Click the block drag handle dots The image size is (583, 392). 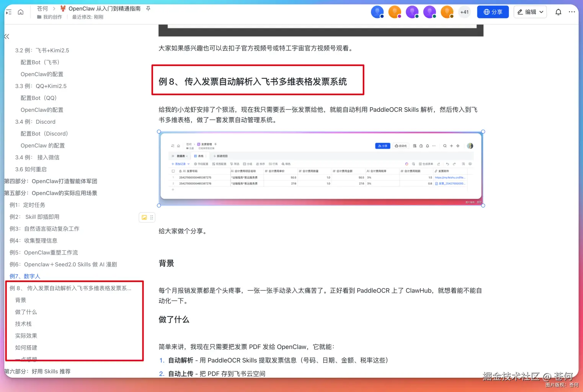[x=152, y=217]
